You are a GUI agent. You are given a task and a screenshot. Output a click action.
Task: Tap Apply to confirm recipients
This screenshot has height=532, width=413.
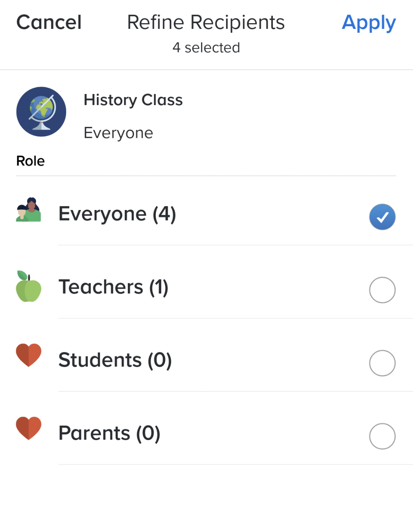tap(368, 22)
